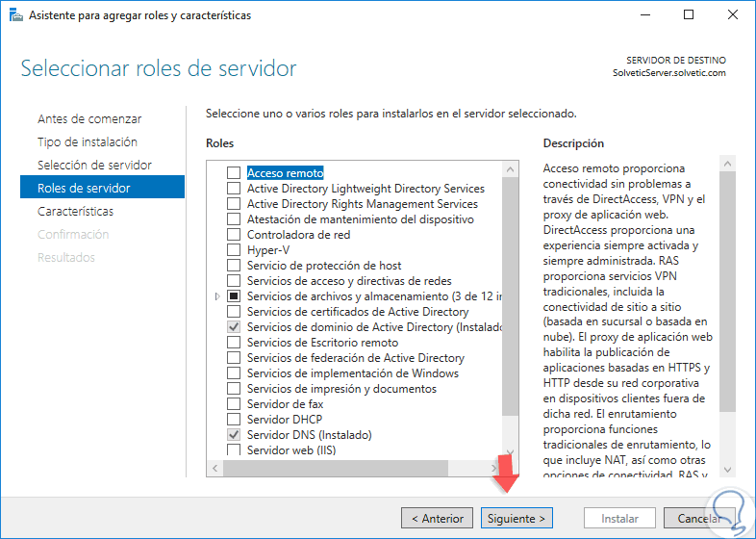Viewport: 756px width, 539px height.
Task: Select the Hyper-V role label
Action: click(268, 250)
